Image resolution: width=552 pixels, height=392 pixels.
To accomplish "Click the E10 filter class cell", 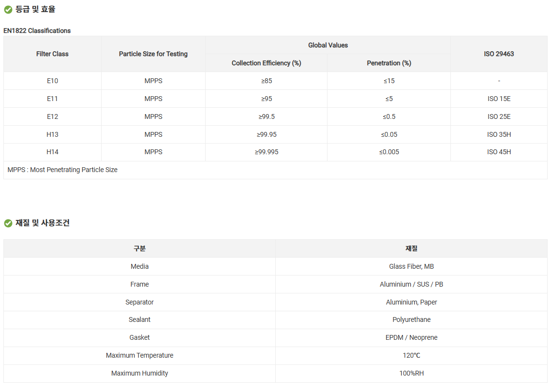I will tap(52, 81).
